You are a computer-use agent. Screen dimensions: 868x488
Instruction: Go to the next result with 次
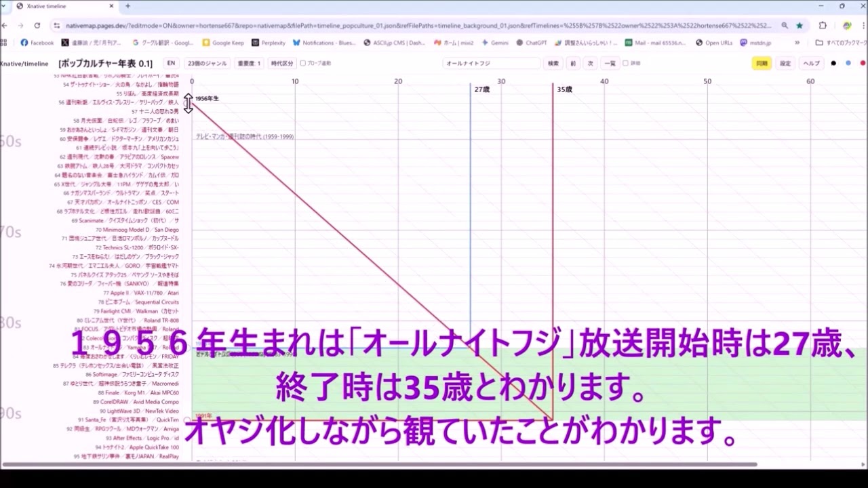click(590, 63)
